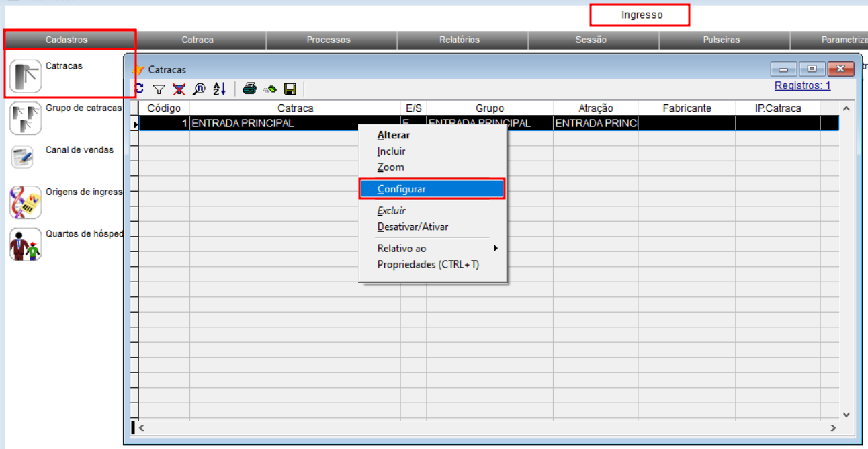This screenshot has width=868, height=449.
Task: Click Desativar/Ativar in the context menu
Action: (x=413, y=227)
